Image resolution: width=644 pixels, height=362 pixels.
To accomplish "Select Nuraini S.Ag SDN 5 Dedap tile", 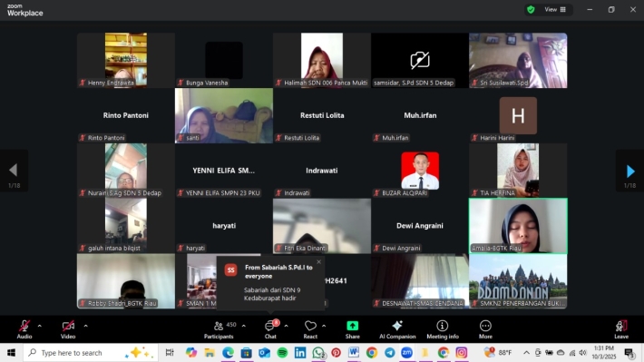I will (x=126, y=171).
